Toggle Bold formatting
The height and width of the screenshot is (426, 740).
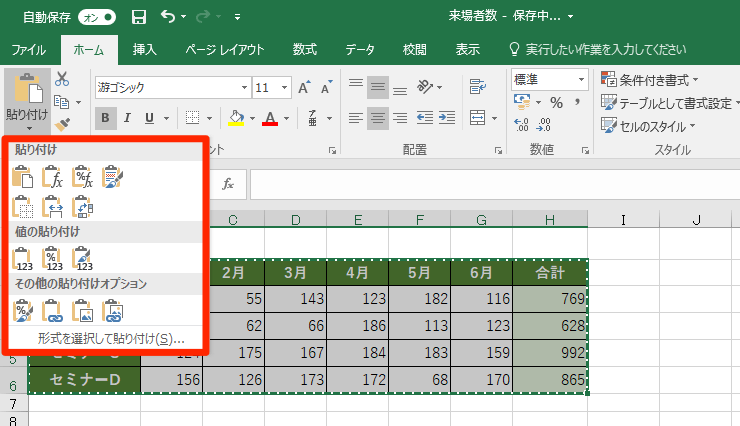coord(105,118)
